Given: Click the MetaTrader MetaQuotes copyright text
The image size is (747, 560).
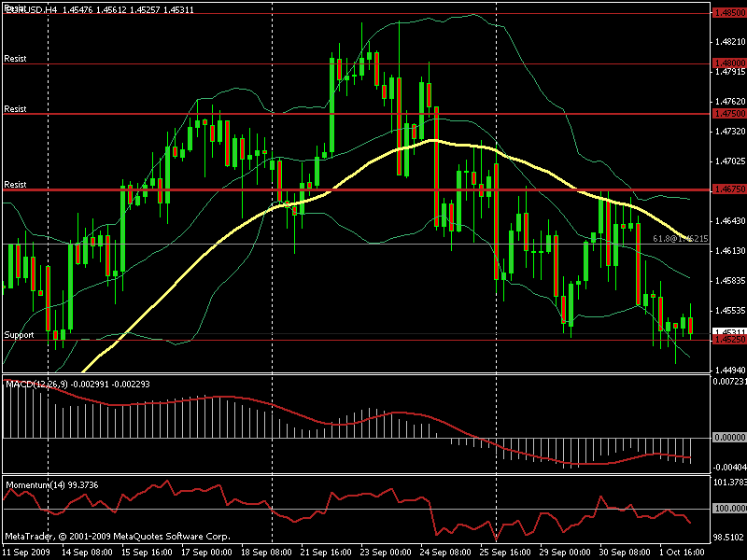Looking at the screenshot, I should coord(118,536).
